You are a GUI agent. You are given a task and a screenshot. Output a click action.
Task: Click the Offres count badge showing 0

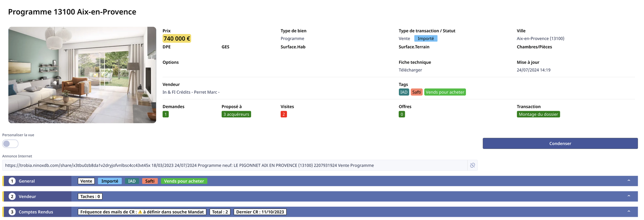(402, 114)
